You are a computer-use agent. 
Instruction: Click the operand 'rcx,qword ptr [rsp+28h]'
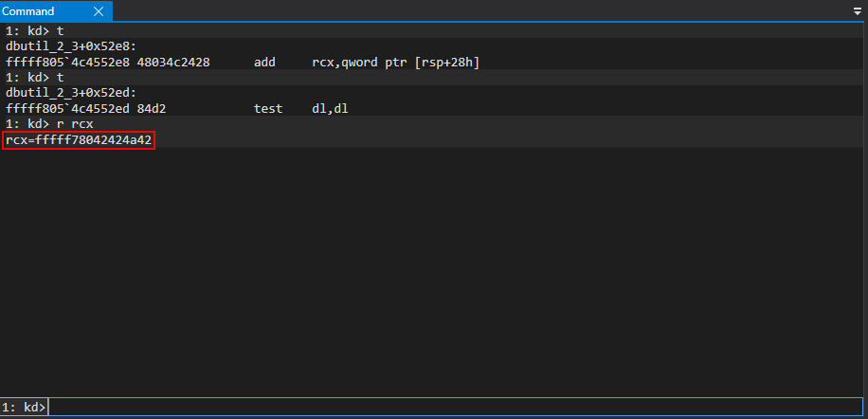click(399, 62)
